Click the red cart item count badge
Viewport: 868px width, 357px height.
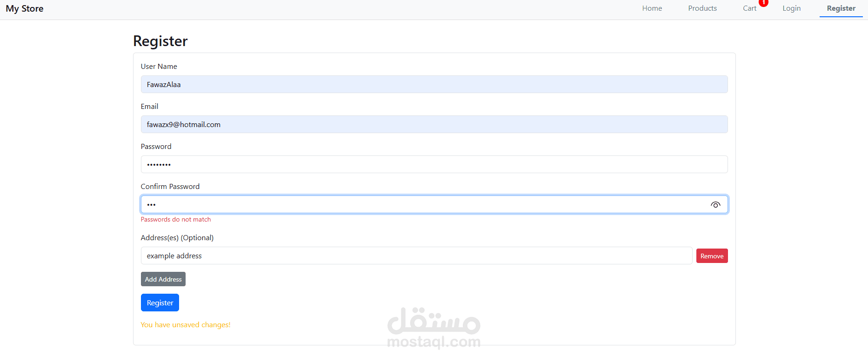(763, 3)
